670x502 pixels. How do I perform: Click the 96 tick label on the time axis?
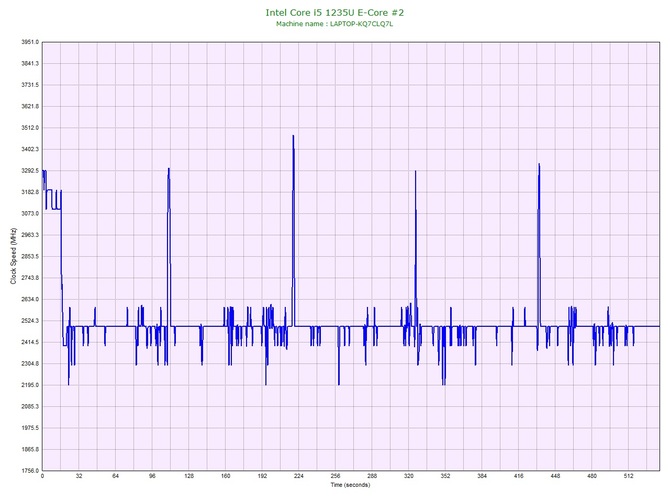point(152,476)
